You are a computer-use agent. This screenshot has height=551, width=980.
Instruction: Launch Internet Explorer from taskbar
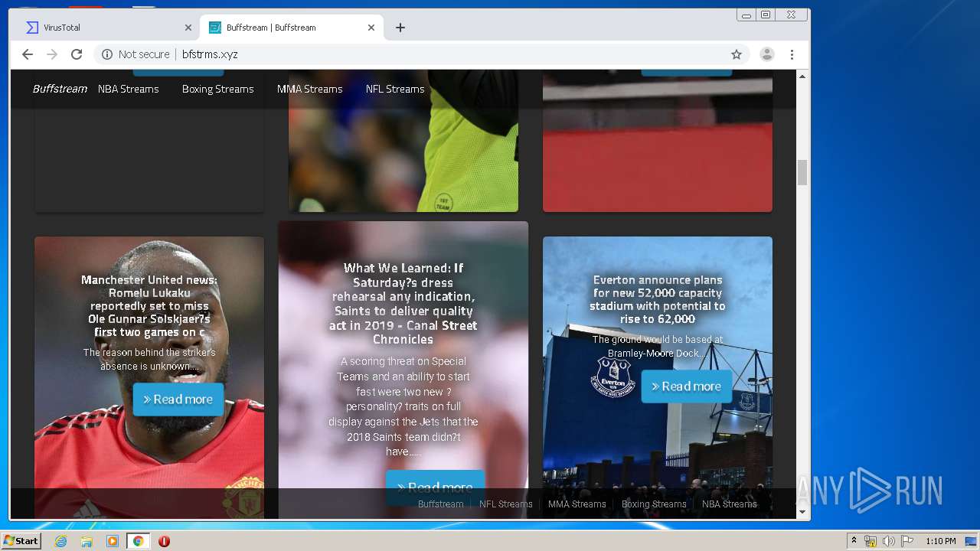[x=60, y=541]
